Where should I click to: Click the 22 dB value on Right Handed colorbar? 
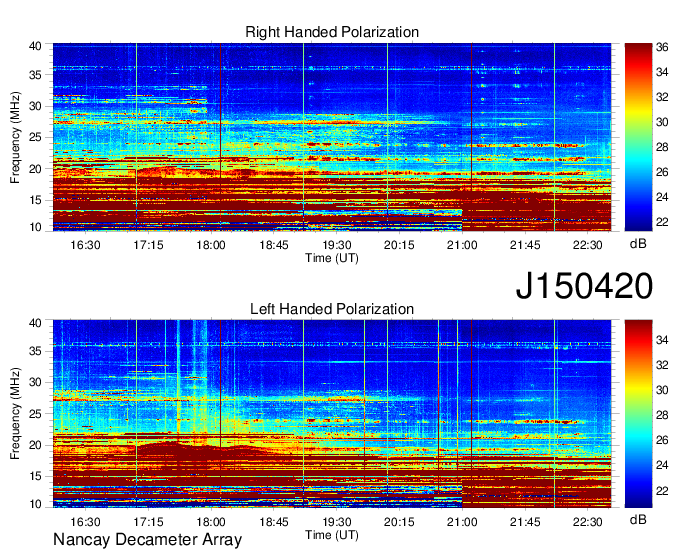(662, 222)
